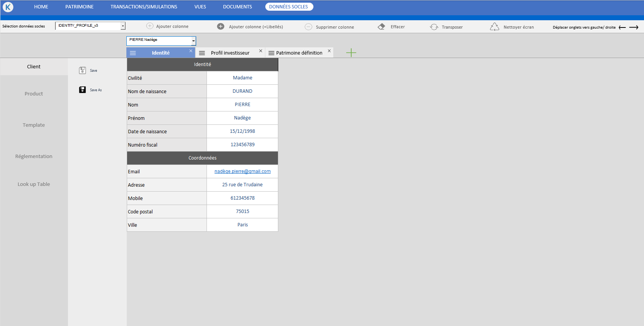Close the Patrimoine définition tab
The height and width of the screenshot is (326, 644).
pyautogui.click(x=329, y=51)
